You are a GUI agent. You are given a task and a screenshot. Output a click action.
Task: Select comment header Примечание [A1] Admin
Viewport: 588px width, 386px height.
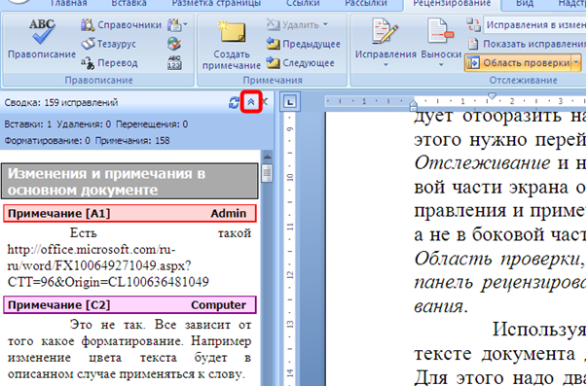coord(129,213)
